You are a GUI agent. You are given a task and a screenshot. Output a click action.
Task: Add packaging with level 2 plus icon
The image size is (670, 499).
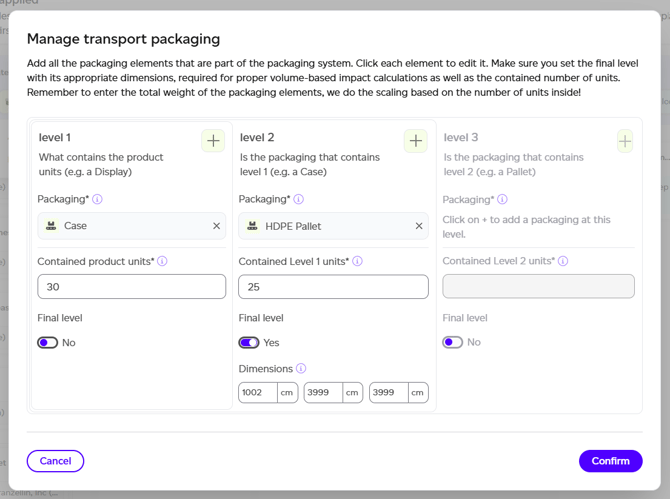pos(416,141)
